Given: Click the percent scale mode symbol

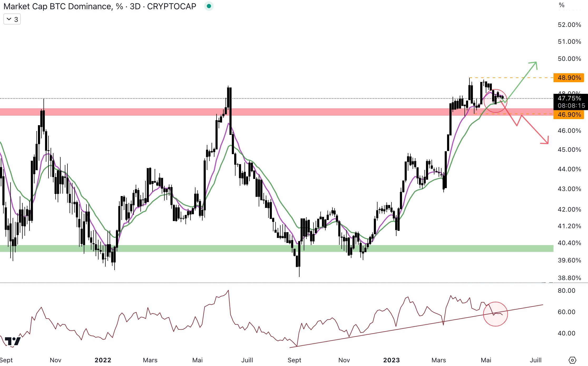Looking at the screenshot, I should pos(561,5).
